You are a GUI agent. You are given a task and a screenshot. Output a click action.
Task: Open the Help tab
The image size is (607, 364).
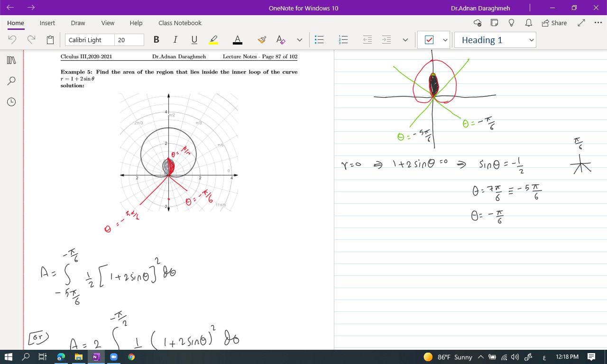pos(136,23)
